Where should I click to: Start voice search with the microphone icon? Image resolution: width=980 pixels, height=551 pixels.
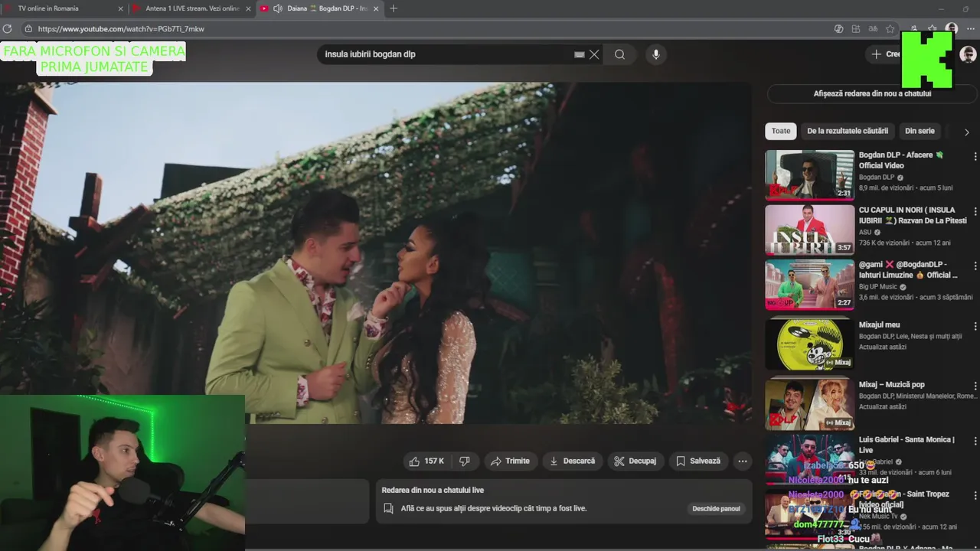click(655, 54)
